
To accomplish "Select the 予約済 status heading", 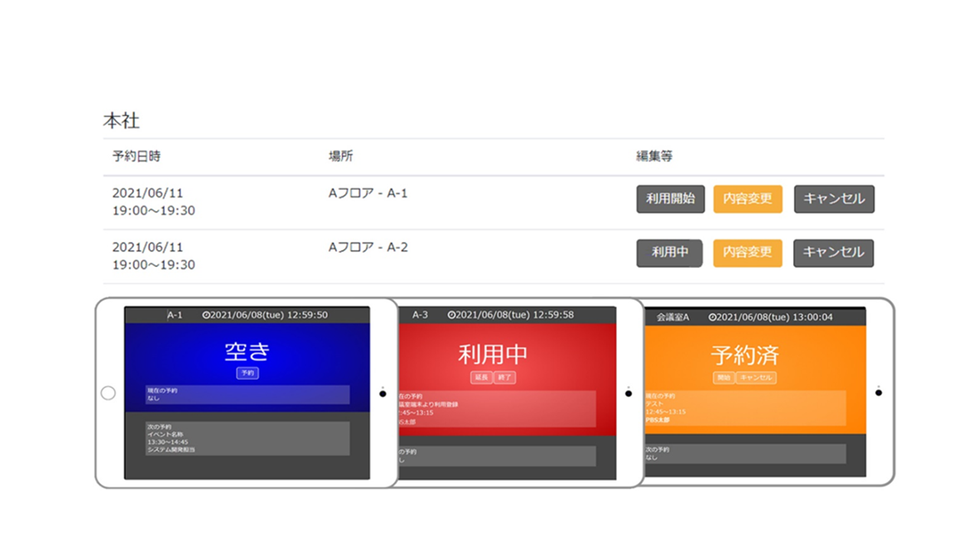I will pos(745,355).
